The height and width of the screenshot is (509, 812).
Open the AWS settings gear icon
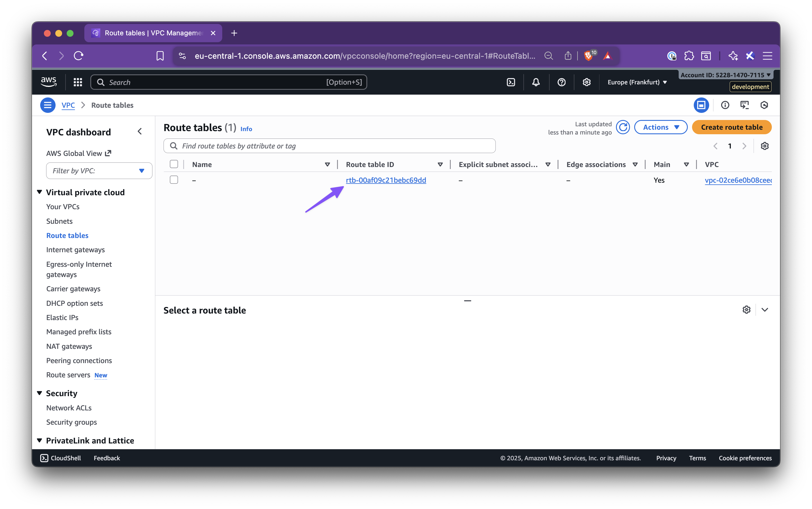(x=586, y=82)
